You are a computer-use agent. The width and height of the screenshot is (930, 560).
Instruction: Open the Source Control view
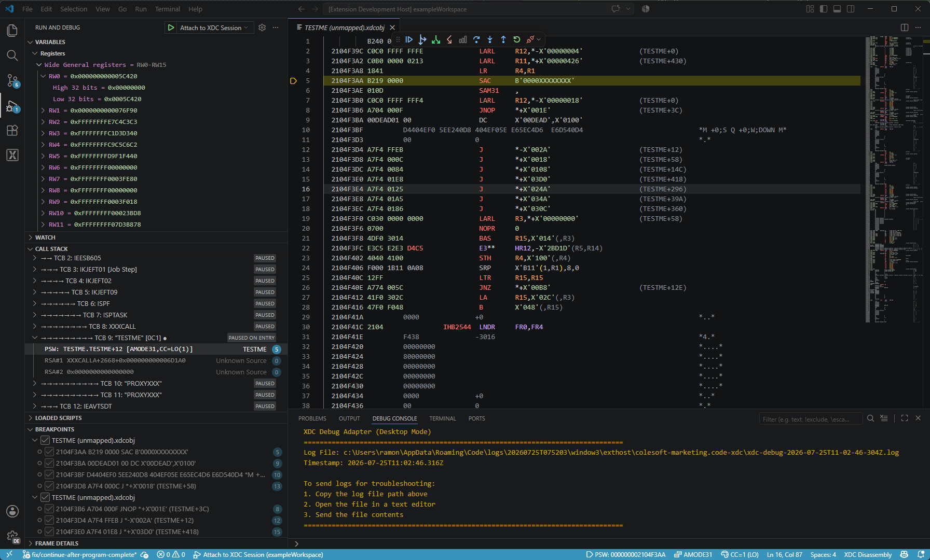[x=12, y=80]
